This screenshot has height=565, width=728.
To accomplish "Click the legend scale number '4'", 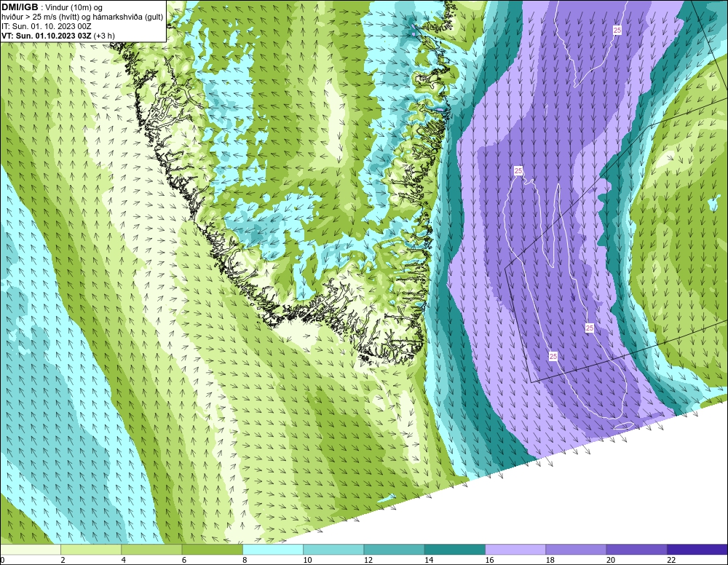I will (x=124, y=561).
